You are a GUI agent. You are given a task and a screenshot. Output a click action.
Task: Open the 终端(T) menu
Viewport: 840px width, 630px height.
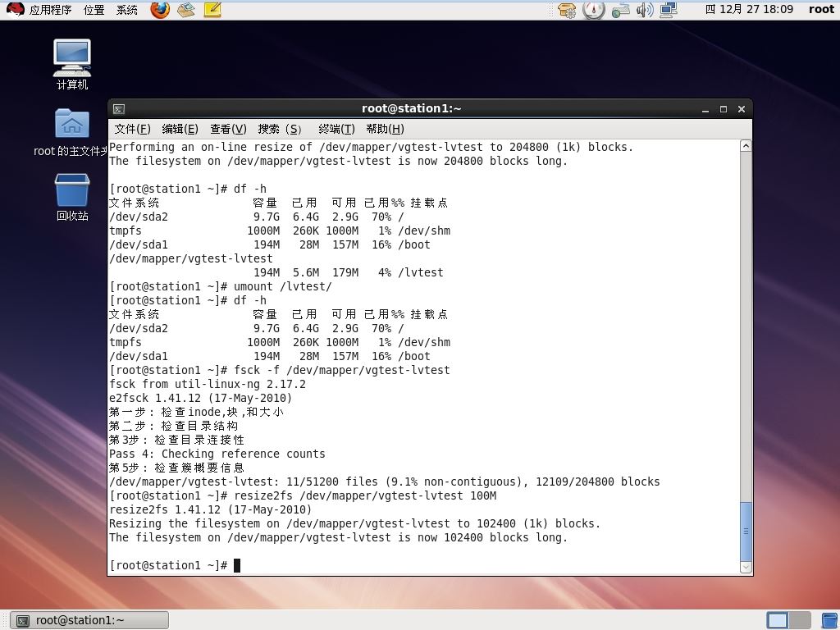[336, 129]
